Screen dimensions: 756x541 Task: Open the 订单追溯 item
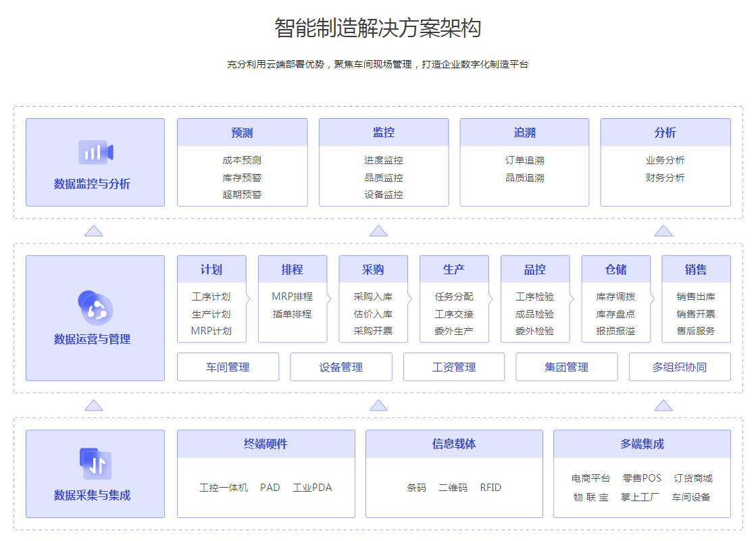[524, 161]
